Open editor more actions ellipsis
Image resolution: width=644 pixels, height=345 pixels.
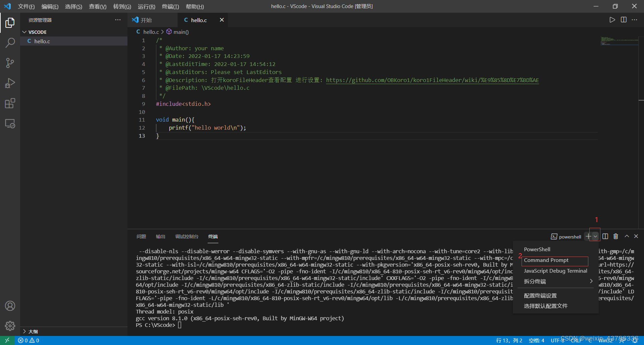tap(634, 20)
